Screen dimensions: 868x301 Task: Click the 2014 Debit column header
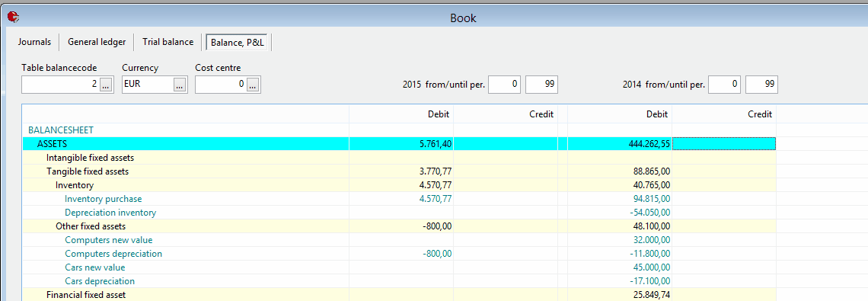pos(620,114)
